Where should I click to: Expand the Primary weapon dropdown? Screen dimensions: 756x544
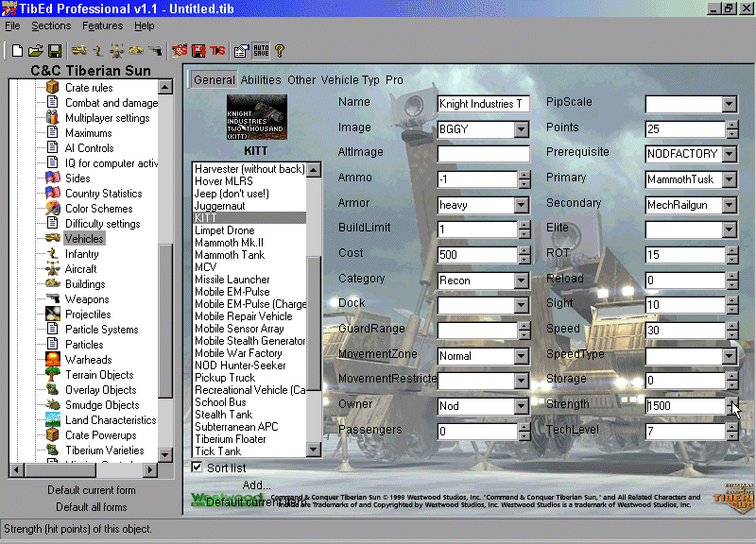730,179
